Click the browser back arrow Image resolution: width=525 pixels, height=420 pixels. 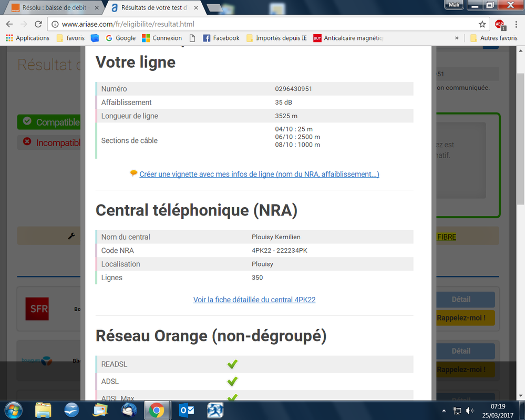click(x=9, y=24)
